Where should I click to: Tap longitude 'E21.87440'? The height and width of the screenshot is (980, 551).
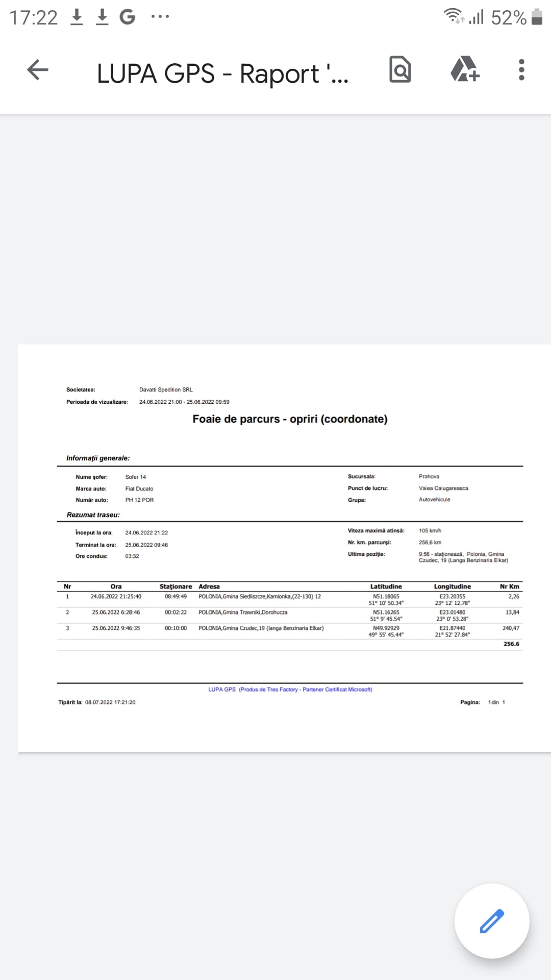tap(453, 628)
